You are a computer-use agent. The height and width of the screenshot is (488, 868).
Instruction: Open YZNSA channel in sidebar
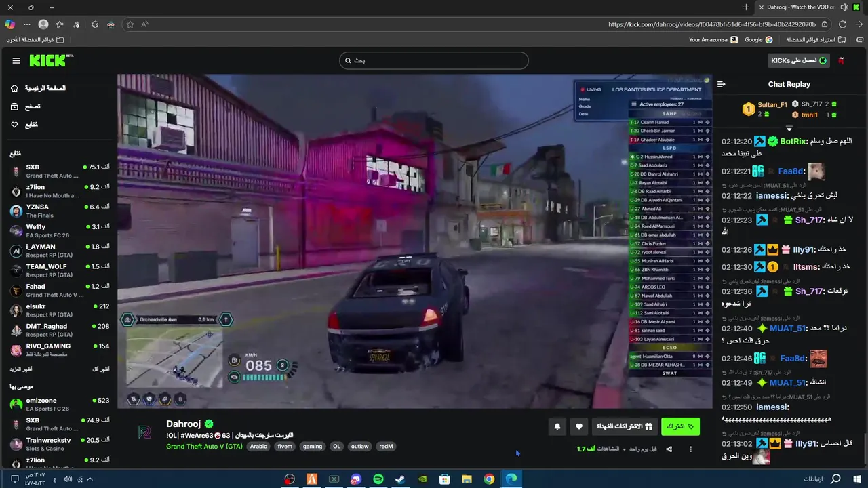tap(60, 211)
